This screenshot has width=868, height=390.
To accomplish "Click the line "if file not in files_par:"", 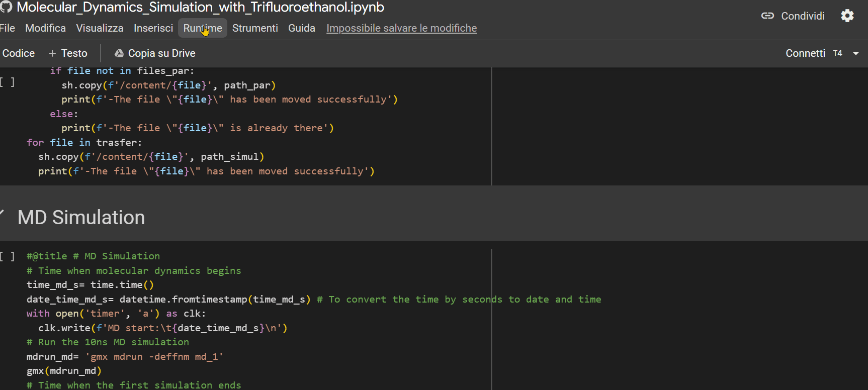I will (122, 71).
